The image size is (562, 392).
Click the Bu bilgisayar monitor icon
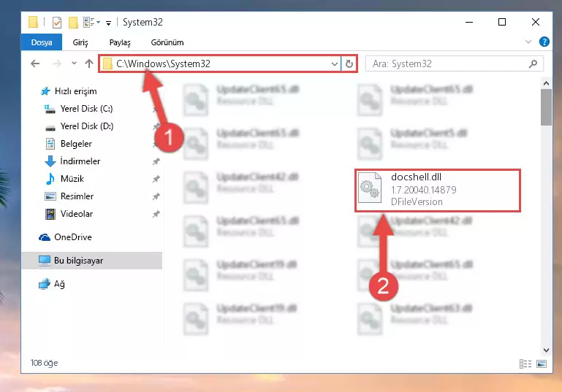[x=45, y=261]
